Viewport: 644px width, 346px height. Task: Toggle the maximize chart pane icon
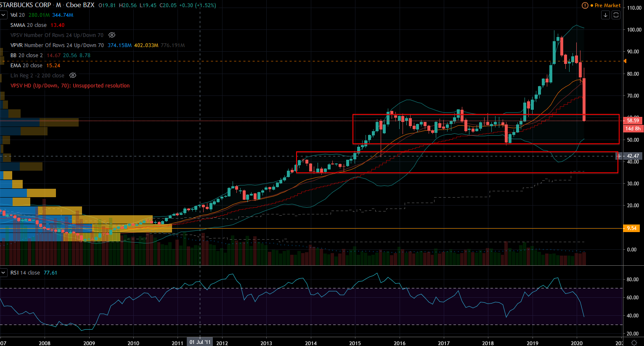tap(616, 15)
